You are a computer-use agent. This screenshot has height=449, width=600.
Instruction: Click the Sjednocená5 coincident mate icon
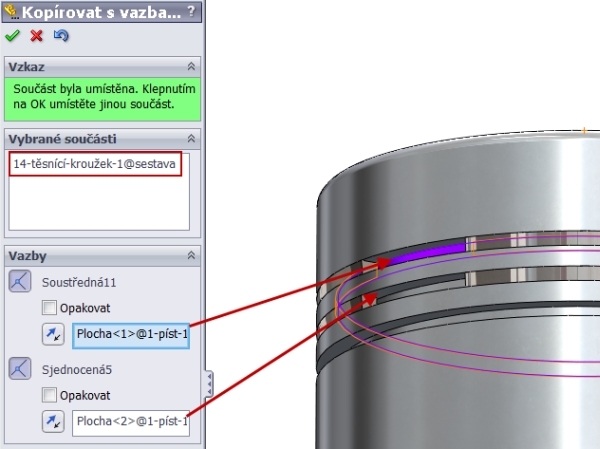point(20,369)
